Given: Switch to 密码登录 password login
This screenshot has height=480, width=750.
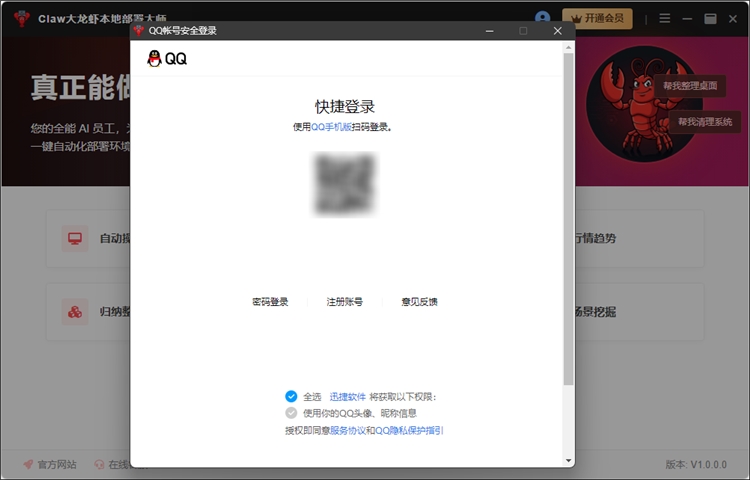Looking at the screenshot, I should coord(270,302).
